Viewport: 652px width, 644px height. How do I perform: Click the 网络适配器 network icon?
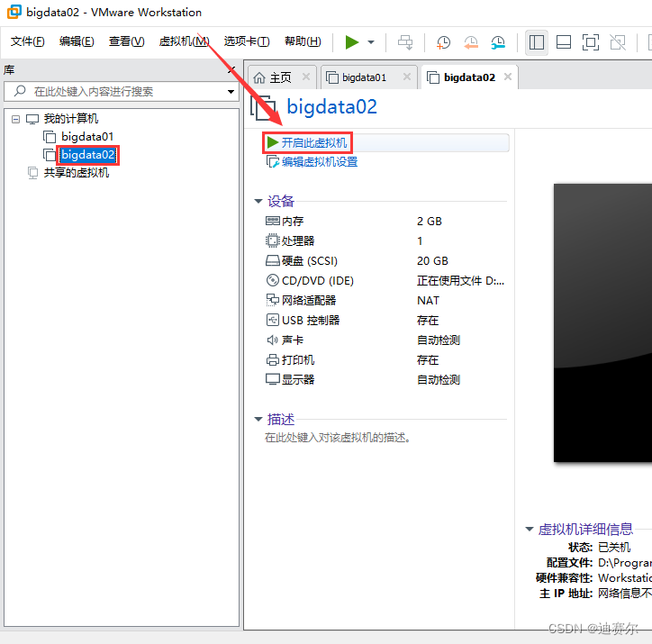pos(272,300)
